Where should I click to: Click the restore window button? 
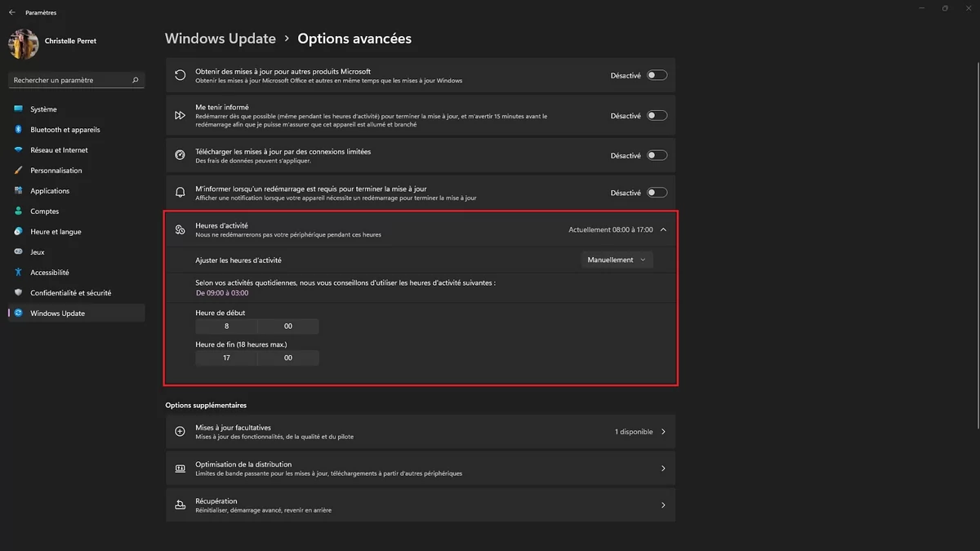pos(945,8)
